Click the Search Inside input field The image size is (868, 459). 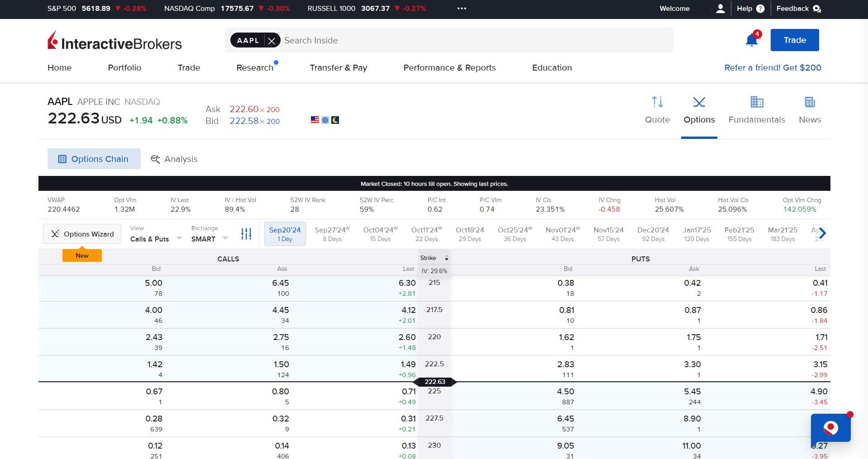click(x=475, y=41)
